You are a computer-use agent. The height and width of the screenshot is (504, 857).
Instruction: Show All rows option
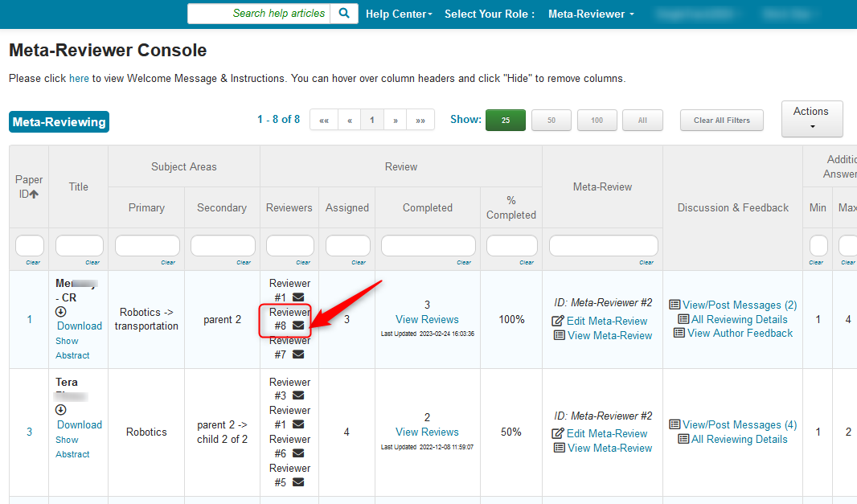pyautogui.click(x=642, y=121)
